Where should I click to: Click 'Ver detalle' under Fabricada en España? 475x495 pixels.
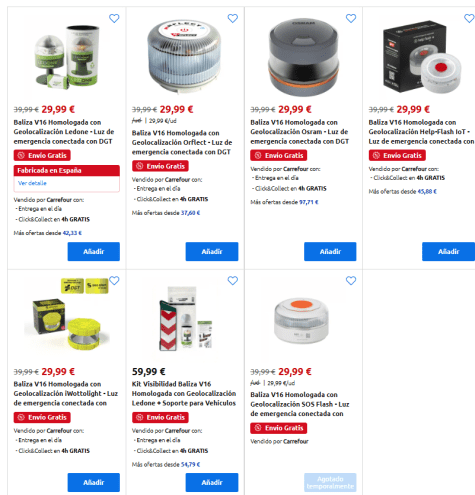(32, 183)
